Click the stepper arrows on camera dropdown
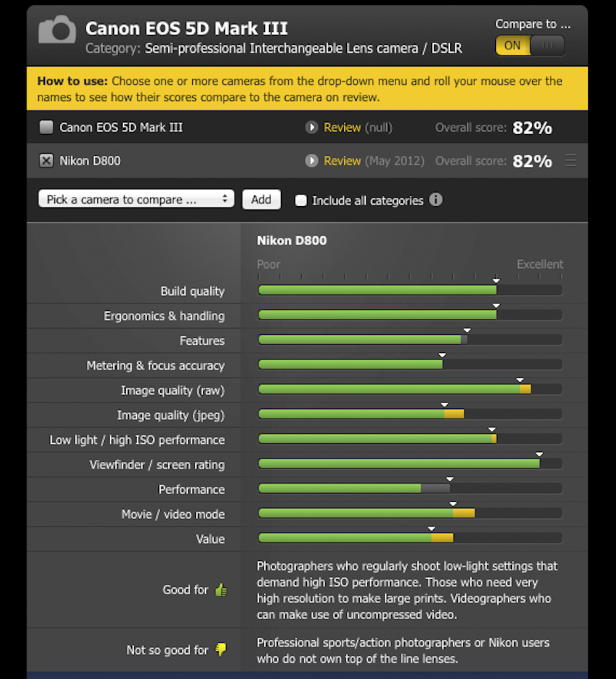This screenshot has height=679, width=616. [224, 199]
